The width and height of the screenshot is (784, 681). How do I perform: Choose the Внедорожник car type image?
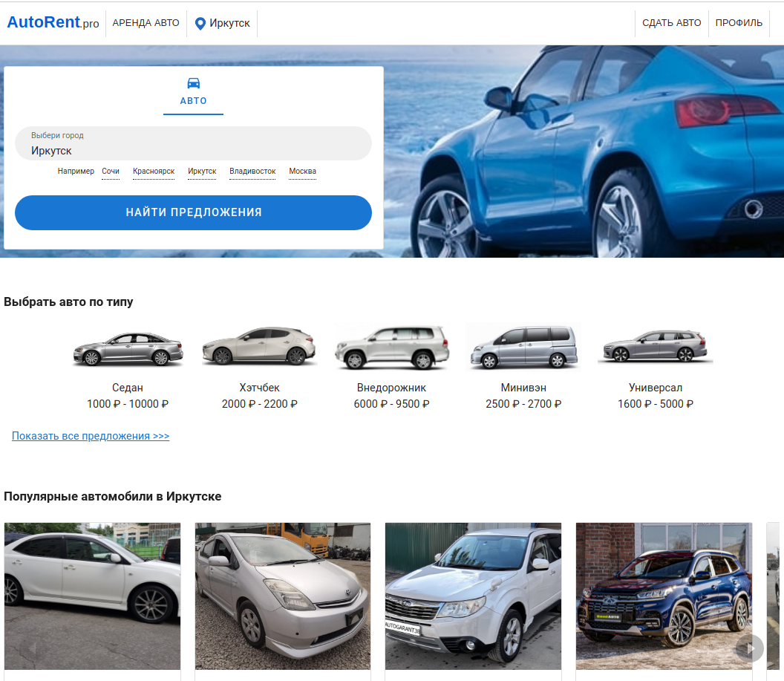pos(391,347)
